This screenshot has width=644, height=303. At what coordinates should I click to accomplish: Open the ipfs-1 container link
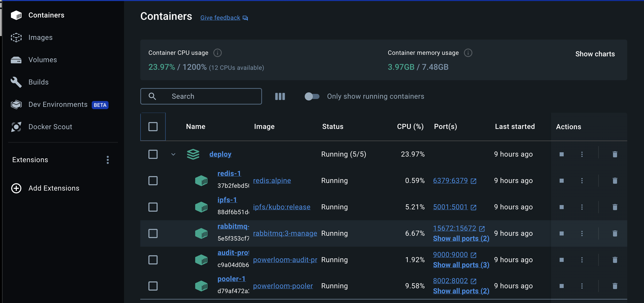227,200
